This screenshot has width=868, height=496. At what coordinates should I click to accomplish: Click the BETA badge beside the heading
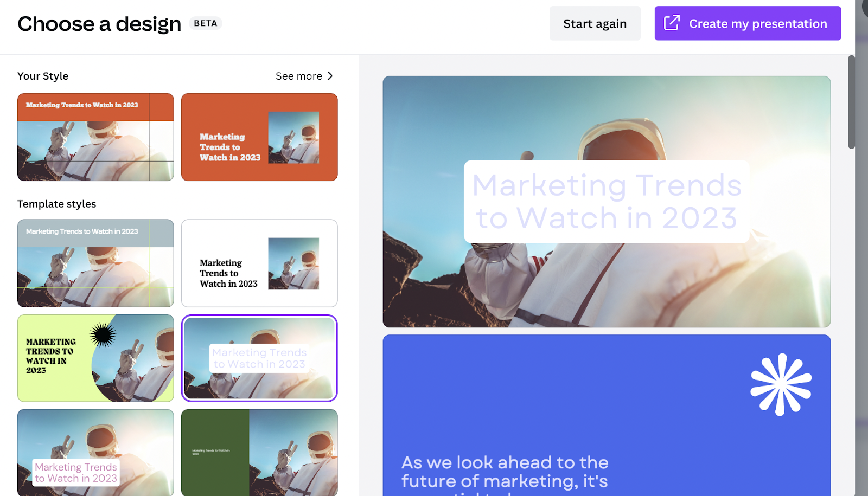click(206, 23)
